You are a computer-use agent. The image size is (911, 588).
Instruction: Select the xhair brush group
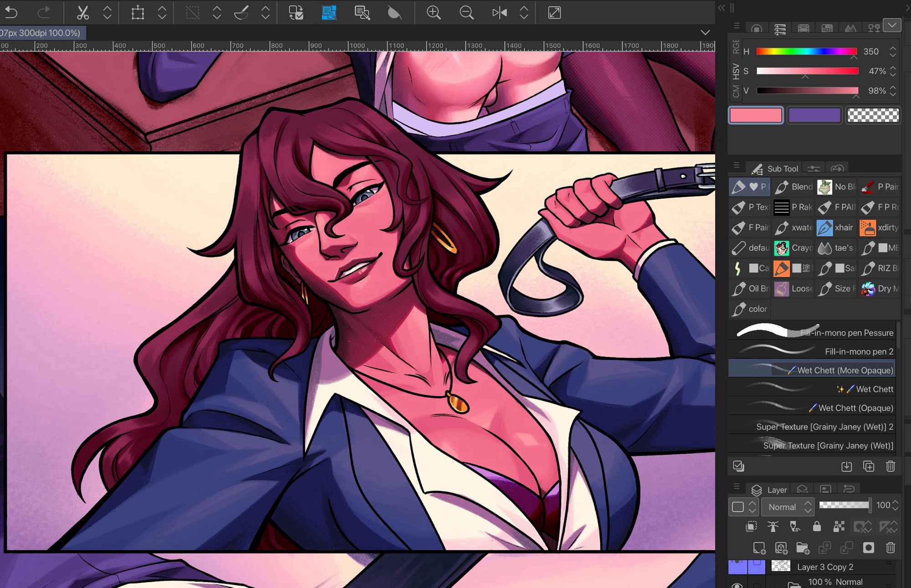pos(835,227)
